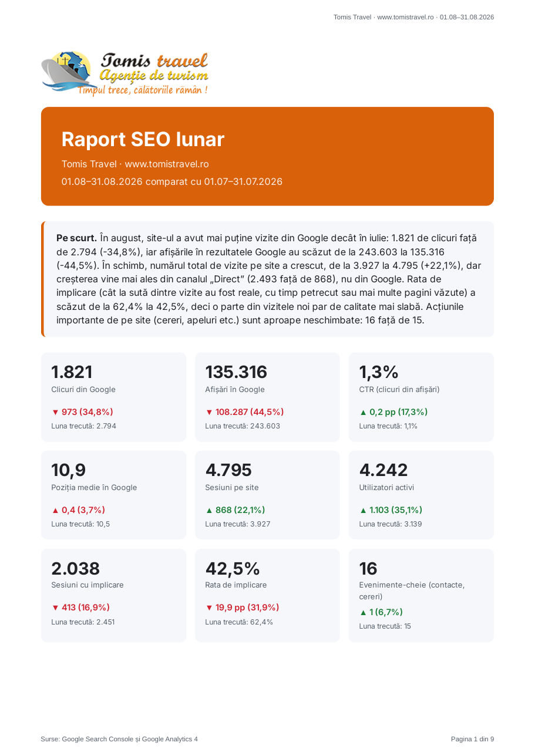
Task: Click the 'Pagina 1 din 9' page number
Action: pos(472,739)
